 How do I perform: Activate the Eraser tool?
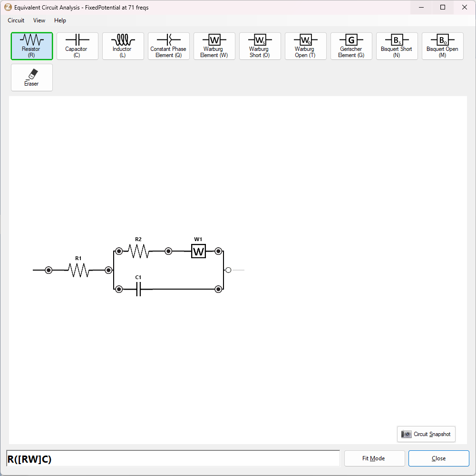[32, 78]
